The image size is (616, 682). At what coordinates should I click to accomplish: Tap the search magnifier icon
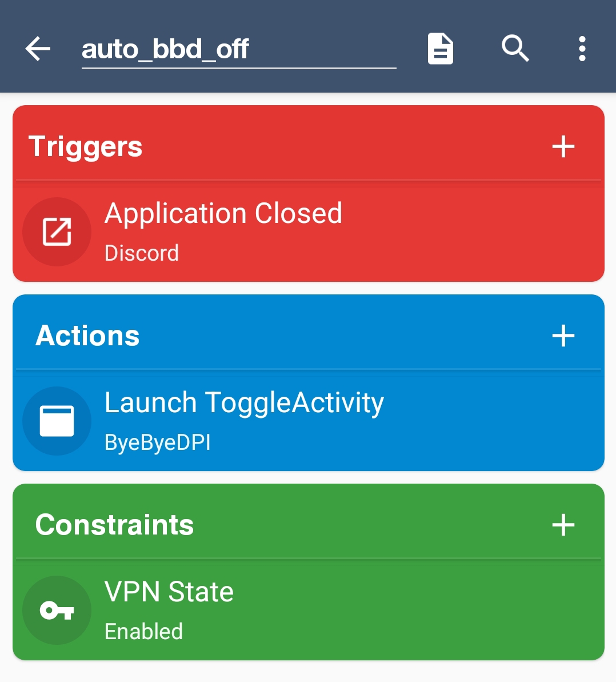tap(515, 49)
